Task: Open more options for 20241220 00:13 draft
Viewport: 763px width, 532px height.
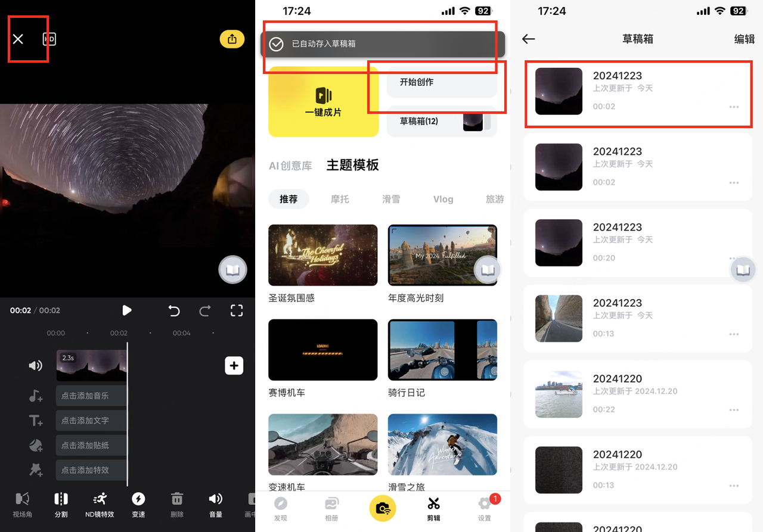Action: point(734,486)
